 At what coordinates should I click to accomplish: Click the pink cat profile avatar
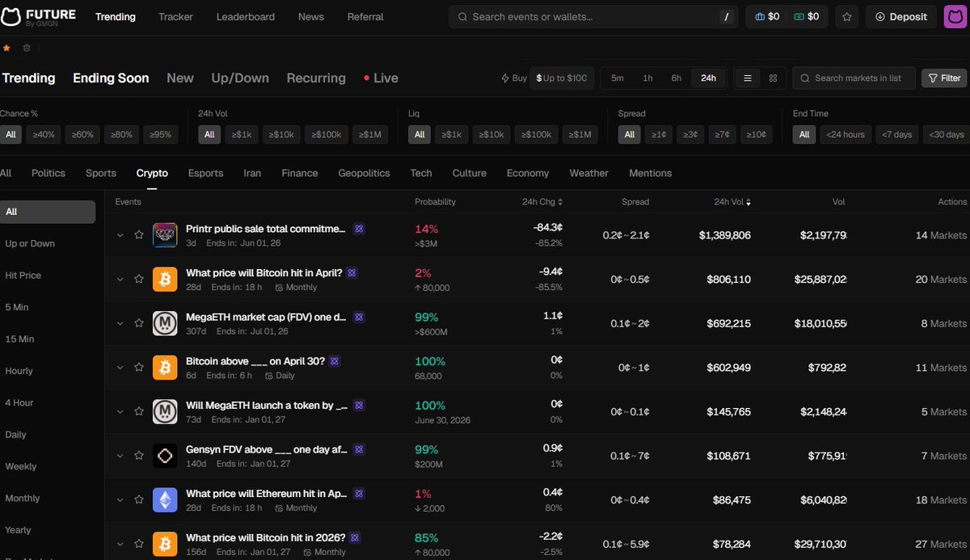(x=956, y=16)
